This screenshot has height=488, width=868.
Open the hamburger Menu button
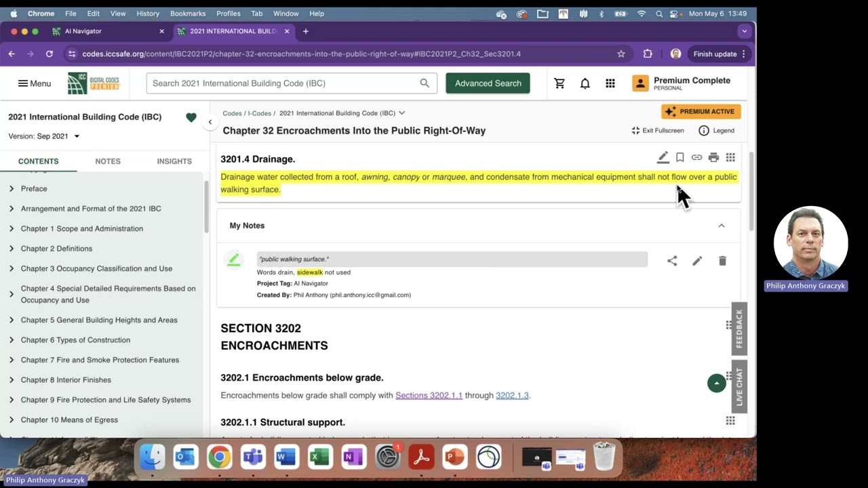click(35, 83)
